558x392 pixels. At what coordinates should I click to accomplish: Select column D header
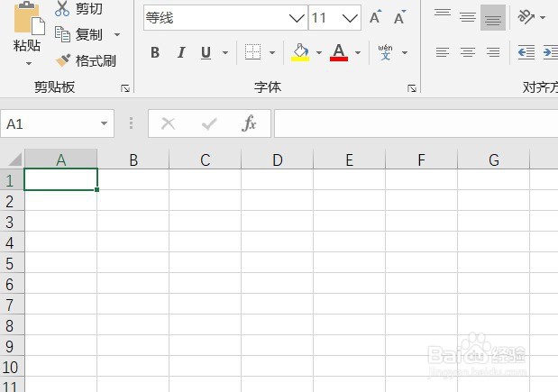(x=278, y=159)
